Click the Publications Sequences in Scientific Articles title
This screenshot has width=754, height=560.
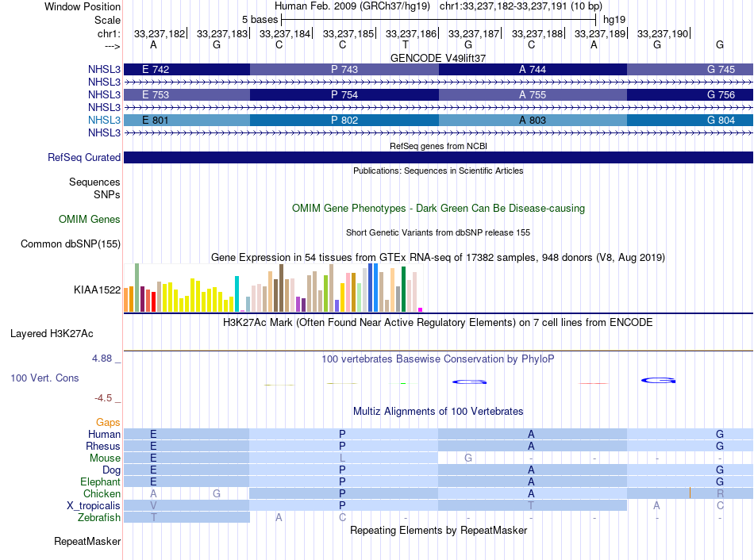click(438, 171)
